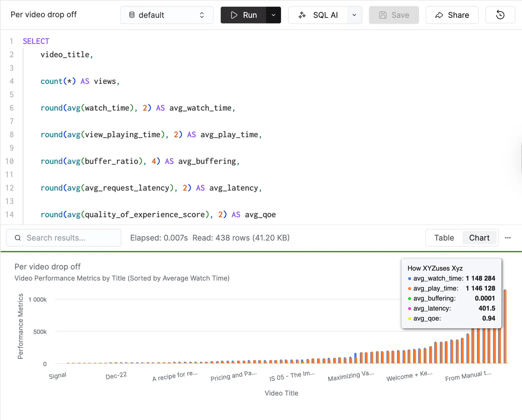Viewport: 522px width, 420px height.
Task: Open query history clock icon
Action: coord(500,15)
